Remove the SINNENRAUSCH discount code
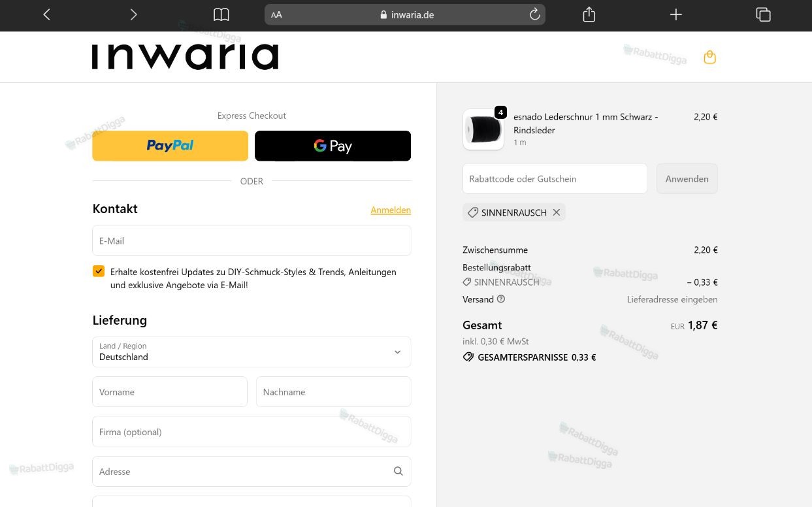812x507 pixels. point(557,212)
